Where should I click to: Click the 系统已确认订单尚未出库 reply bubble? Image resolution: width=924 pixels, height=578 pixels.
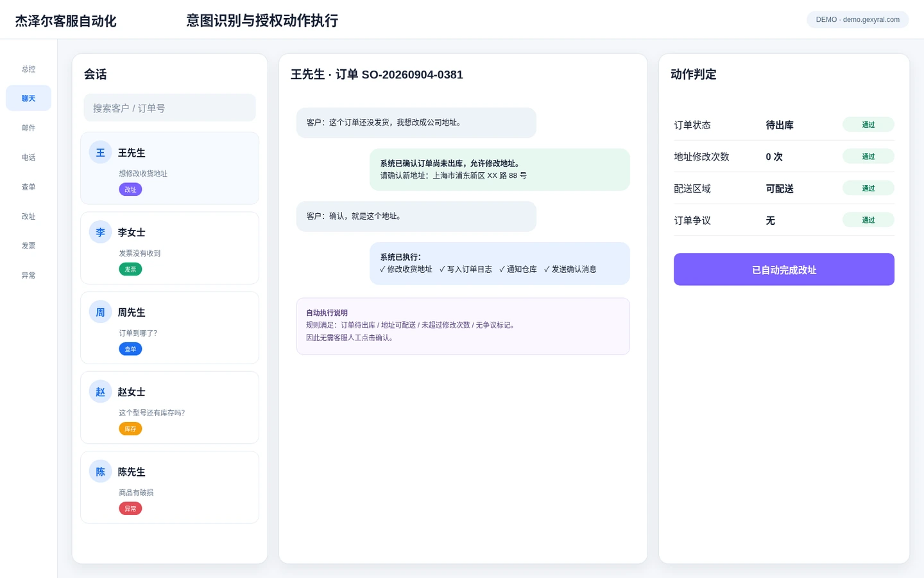point(500,170)
